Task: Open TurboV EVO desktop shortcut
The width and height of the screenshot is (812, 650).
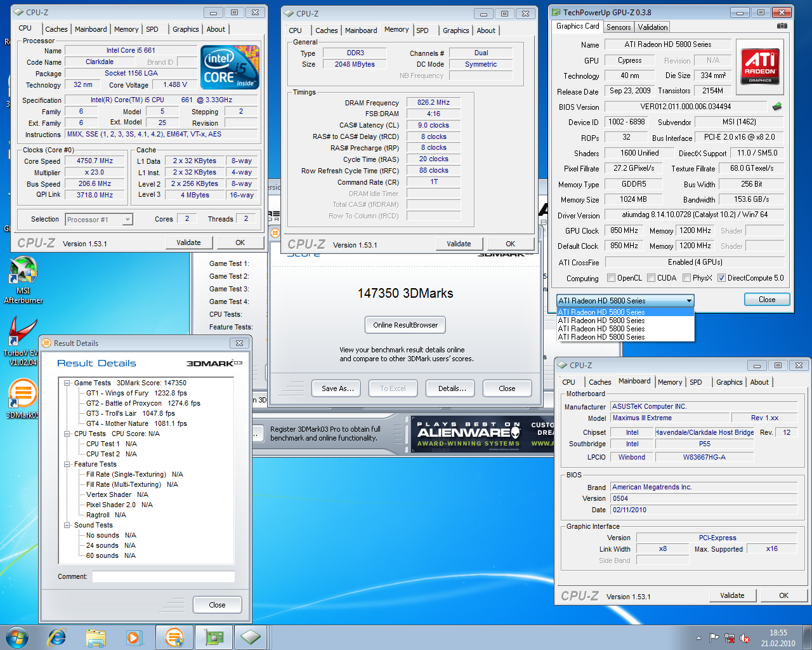Action: [22, 341]
